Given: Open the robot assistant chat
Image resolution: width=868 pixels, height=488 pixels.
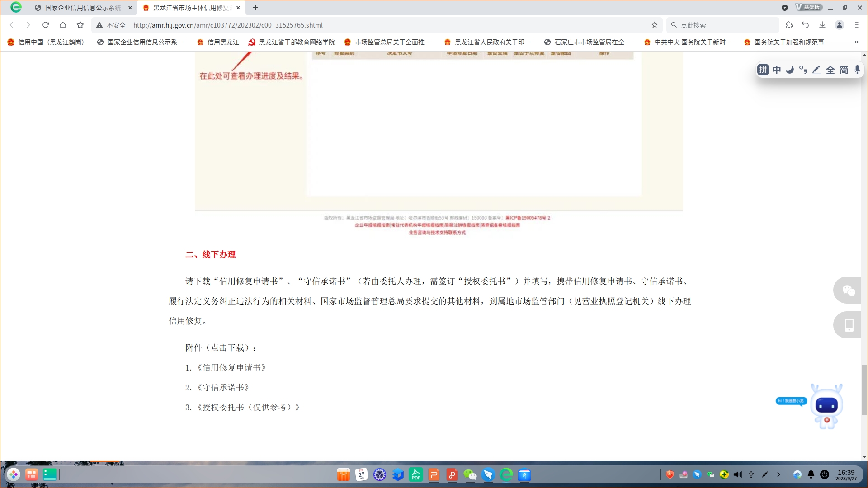Looking at the screenshot, I should click(x=826, y=406).
